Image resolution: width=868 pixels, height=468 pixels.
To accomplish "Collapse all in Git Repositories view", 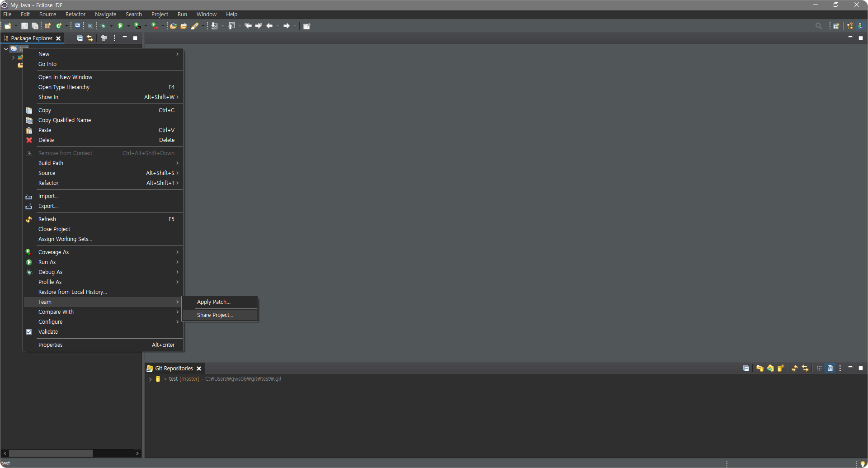I will pyautogui.click(x=746, y=369).
